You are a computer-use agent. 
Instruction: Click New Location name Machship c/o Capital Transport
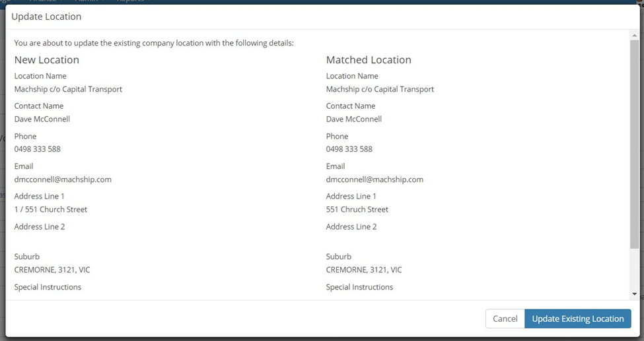[68, 89]
